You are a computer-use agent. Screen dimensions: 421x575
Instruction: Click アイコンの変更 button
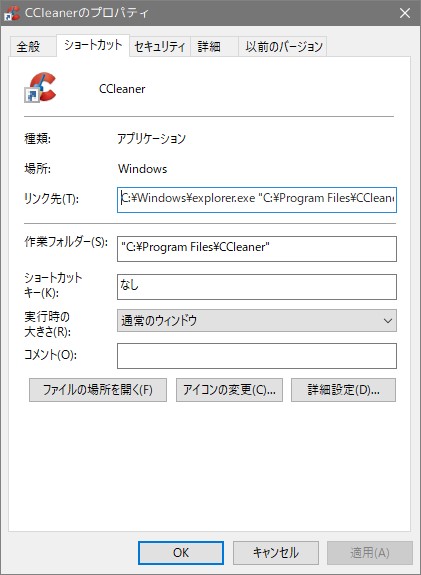click(x=229, y=390)
